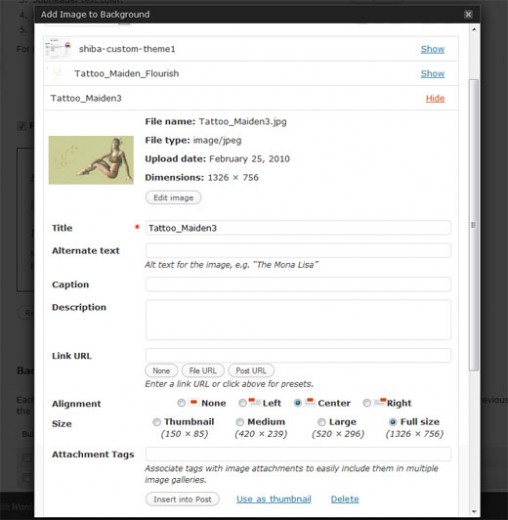
Task: Select Full size radio button
Action: click(x=393, y=422)
